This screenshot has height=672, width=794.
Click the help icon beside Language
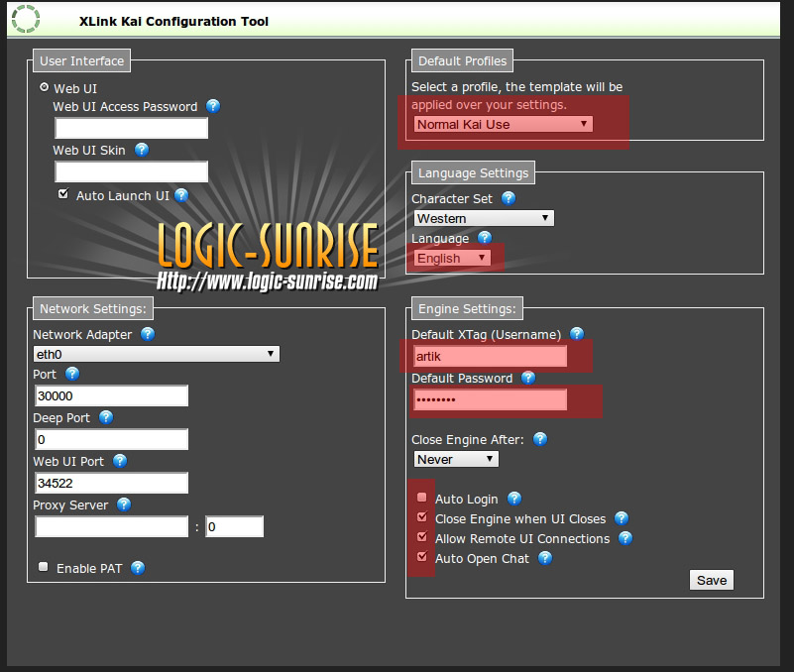pyautogui.click(x=485, y=238)
